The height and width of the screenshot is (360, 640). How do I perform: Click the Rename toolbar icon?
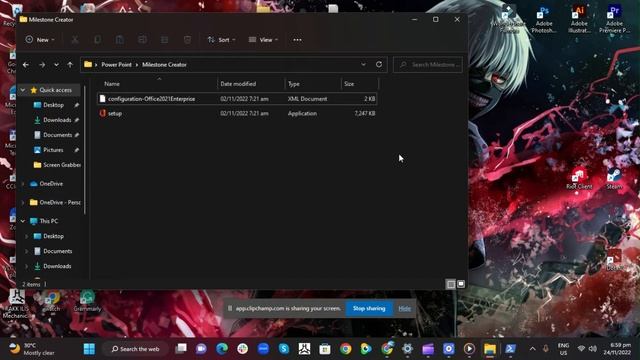[142, 40]
